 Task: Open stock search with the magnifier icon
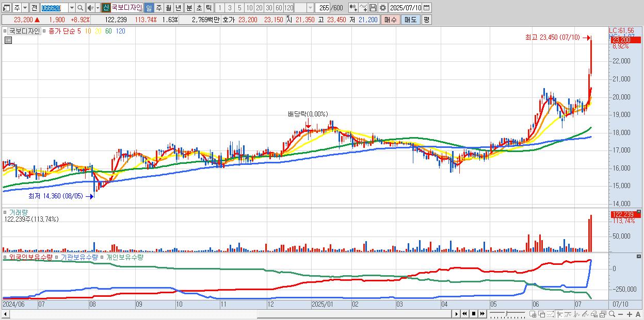81,8
